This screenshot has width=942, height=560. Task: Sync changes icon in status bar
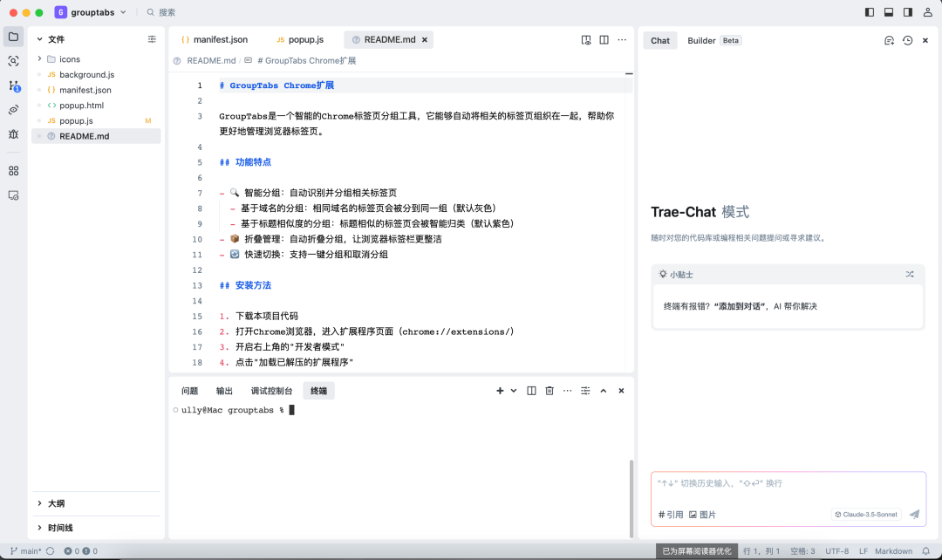(50, 551)
